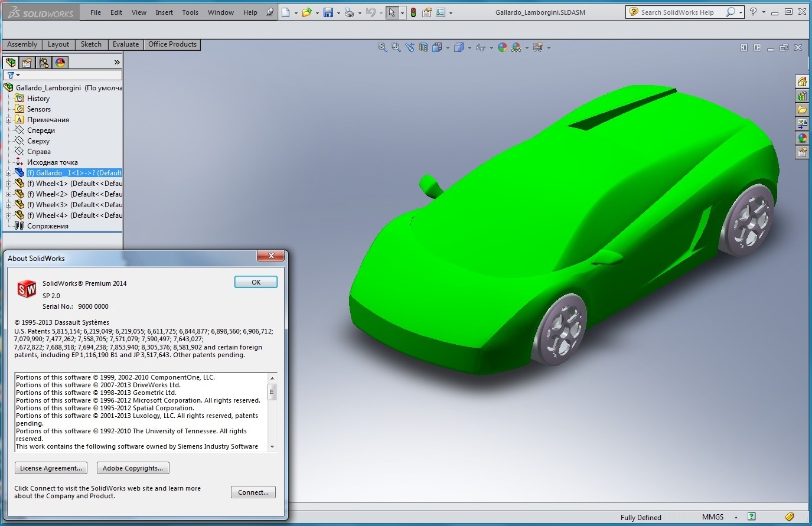Image resolution: width=812 pixels, height=526 pixels.
Task: Click scrollbar thumb in copyright text box
Action: [x=272, y=391]
